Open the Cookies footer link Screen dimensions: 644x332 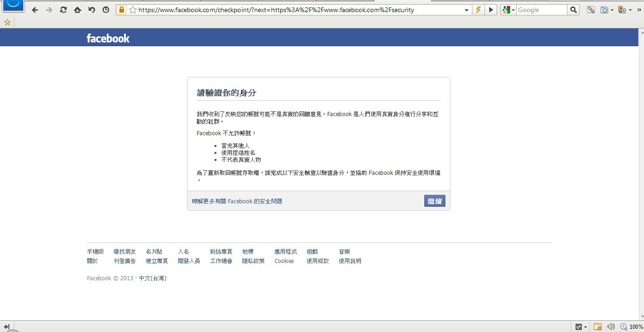coord(284,261)
